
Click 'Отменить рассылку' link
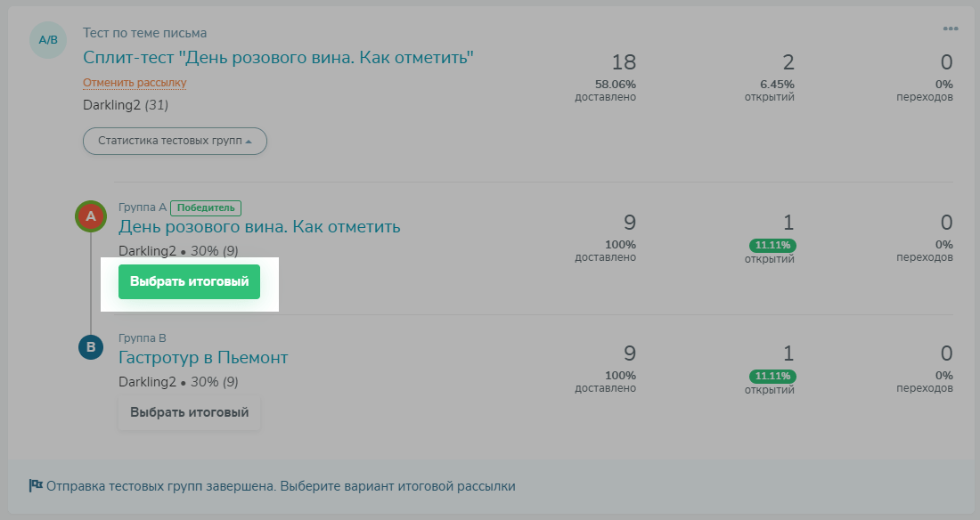click(135, 83)
